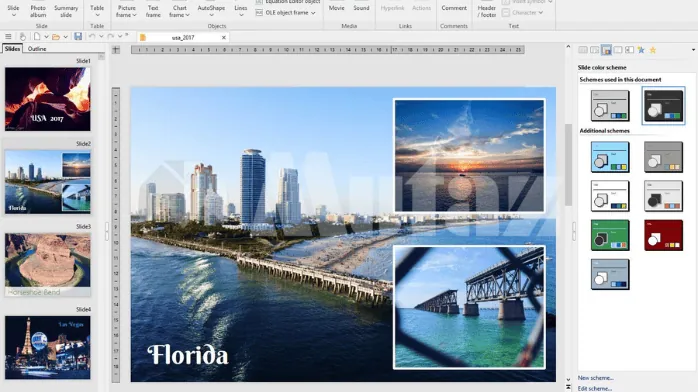698x392 pixels.
Task: Apply white additional scheme with blue accents
Action: click(x=610, y=196)
